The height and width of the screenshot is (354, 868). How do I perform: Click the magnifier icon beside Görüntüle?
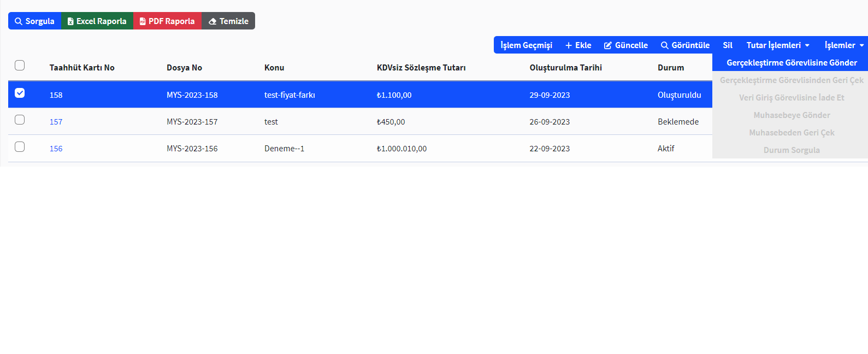coord(664,45)
